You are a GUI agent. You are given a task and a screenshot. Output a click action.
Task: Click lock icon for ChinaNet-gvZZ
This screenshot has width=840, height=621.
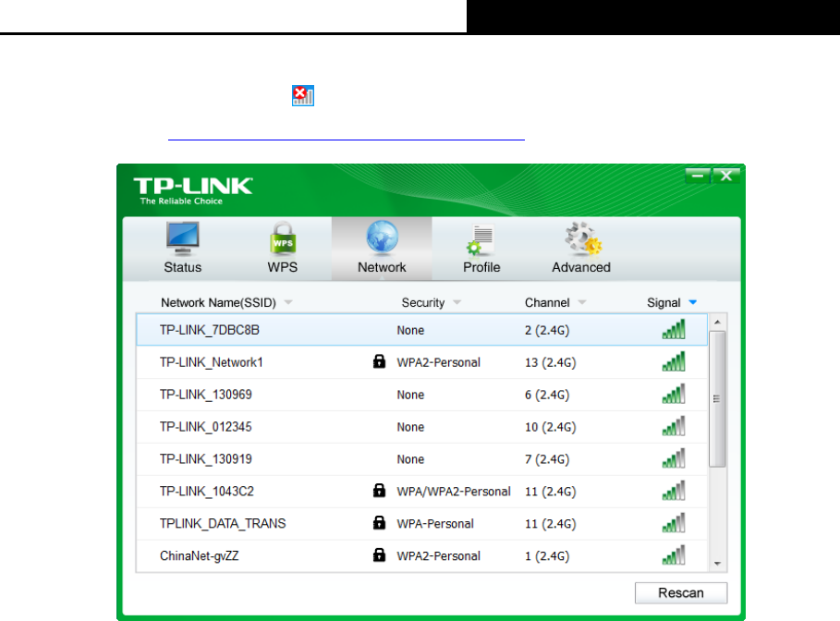379,554
